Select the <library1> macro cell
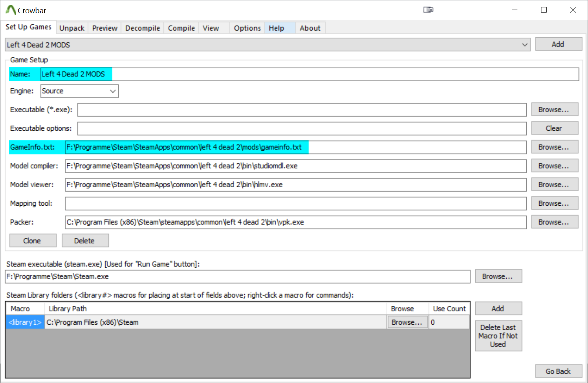The image size is (588, 383). click(x=25, y=322)
